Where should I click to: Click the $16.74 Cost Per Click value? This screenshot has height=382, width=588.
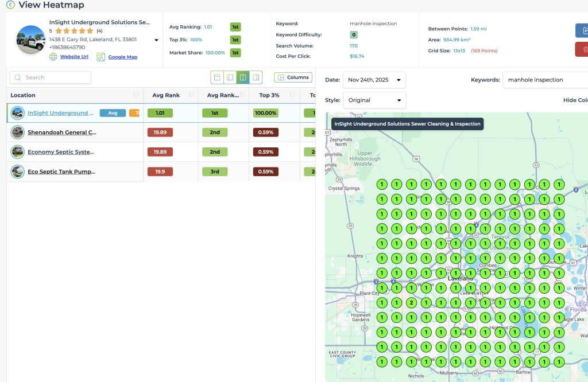(x=357, y=56)
